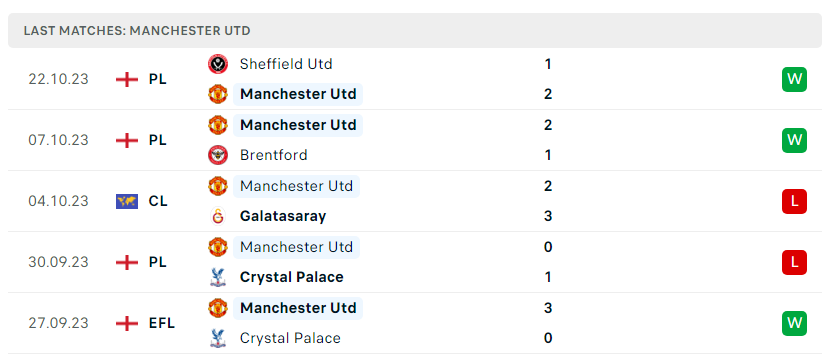Click the Galatasaray club crest
The height and width of the screenshot is (364, 823).
[x=217, y=216]
